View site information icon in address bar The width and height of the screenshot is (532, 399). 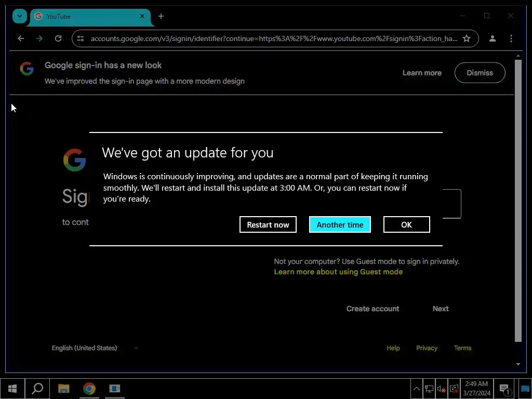coord(81,38)
